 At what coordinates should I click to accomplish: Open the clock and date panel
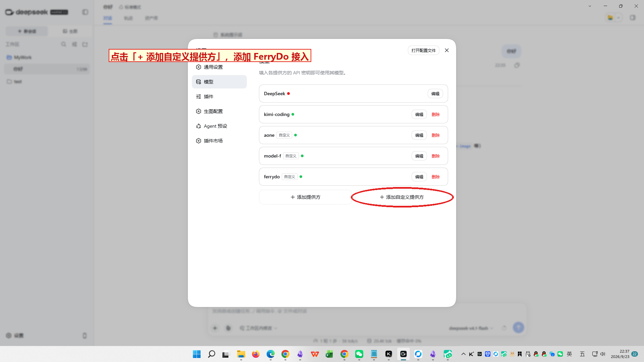[x=620, y=354]
